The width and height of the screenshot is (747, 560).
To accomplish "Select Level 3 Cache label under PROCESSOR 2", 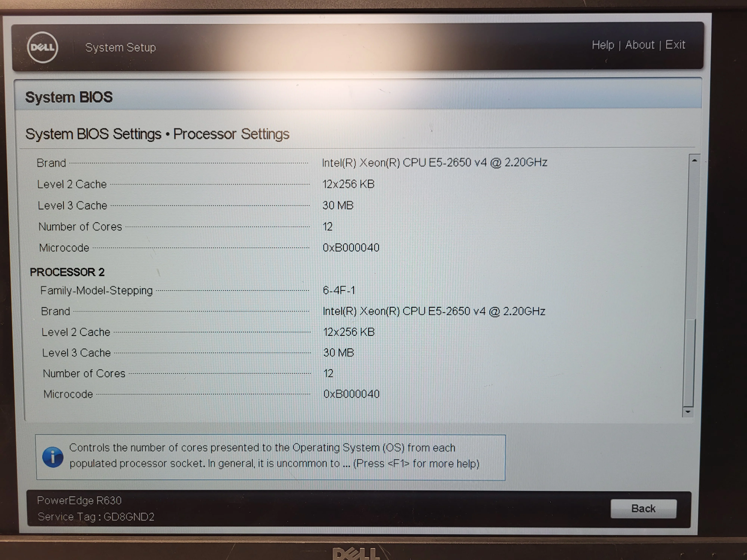I will pos(76,353).
